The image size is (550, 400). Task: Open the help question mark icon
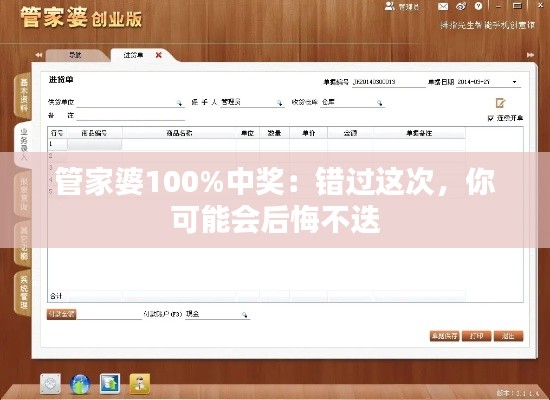tap(478, 6)
